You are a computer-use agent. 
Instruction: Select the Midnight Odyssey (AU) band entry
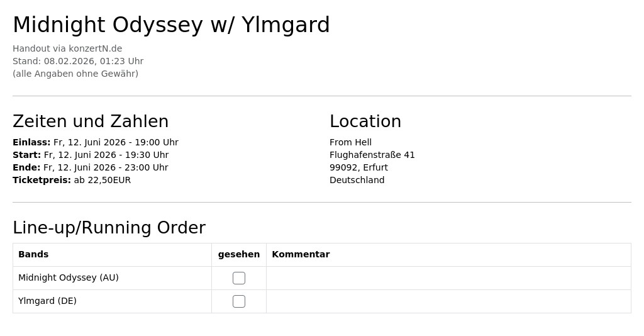pos(68,277)
